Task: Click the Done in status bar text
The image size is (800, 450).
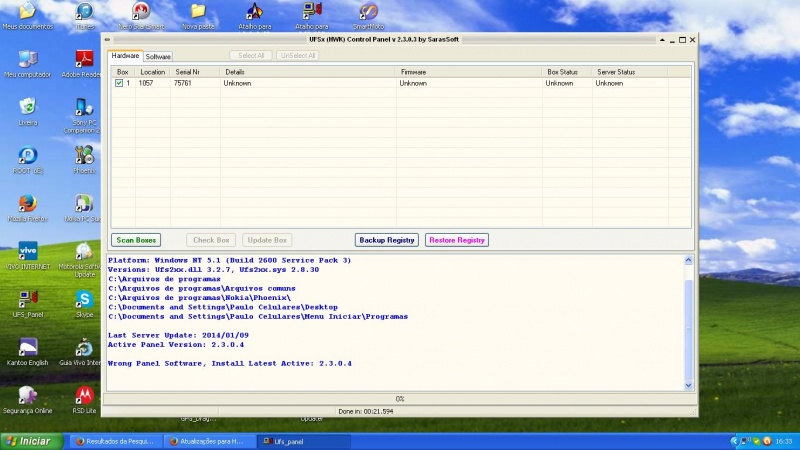Action: (x=365, y=411)
